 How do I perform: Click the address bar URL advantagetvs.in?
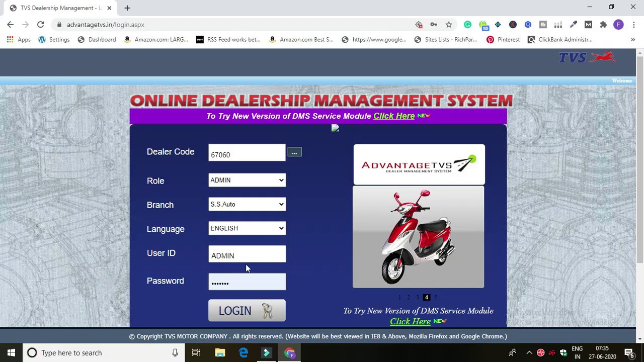(x=105, y=25)
